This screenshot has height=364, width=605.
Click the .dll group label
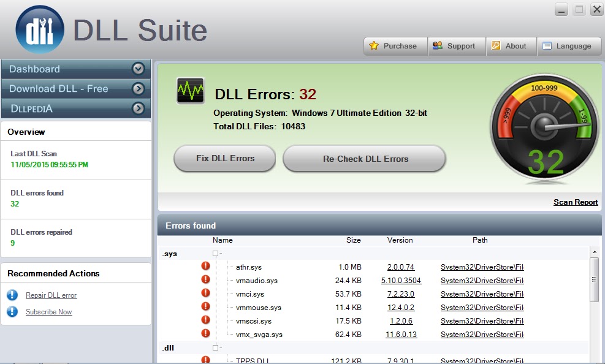point(168,348)
